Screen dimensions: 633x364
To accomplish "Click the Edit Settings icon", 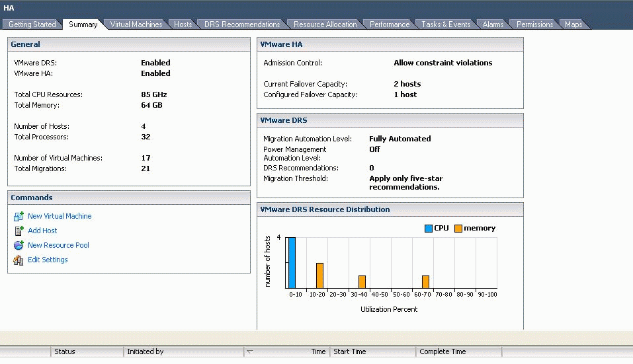I will pos(19,260).
